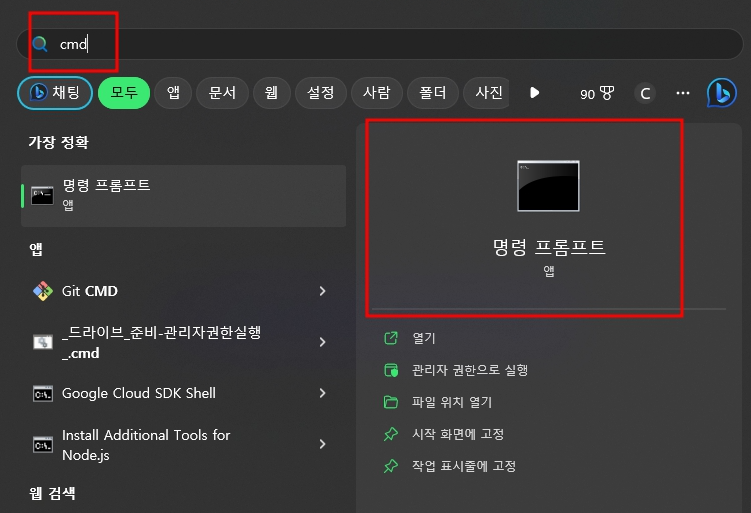The height and width of the screenshot is (513, 751).
Task: Click the pin icon beside 시작 화면에 고정
Action: pyautogui.click(x=391, y=434)
